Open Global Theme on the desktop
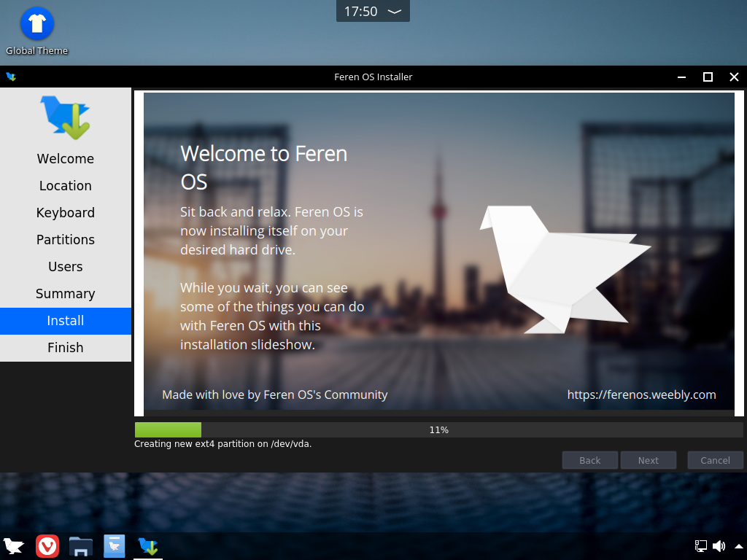Image resolution: width=747 pixels, height=560 pixels. 36,26
